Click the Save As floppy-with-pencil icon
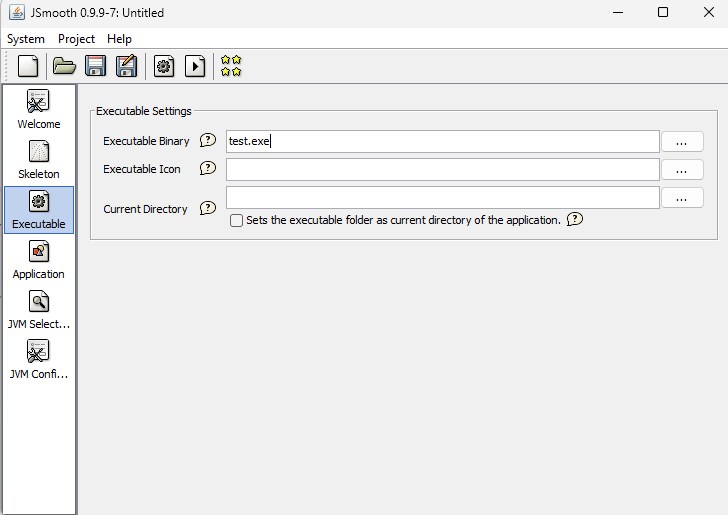Viewport: 728px width, 515px height. coord(126,66)
